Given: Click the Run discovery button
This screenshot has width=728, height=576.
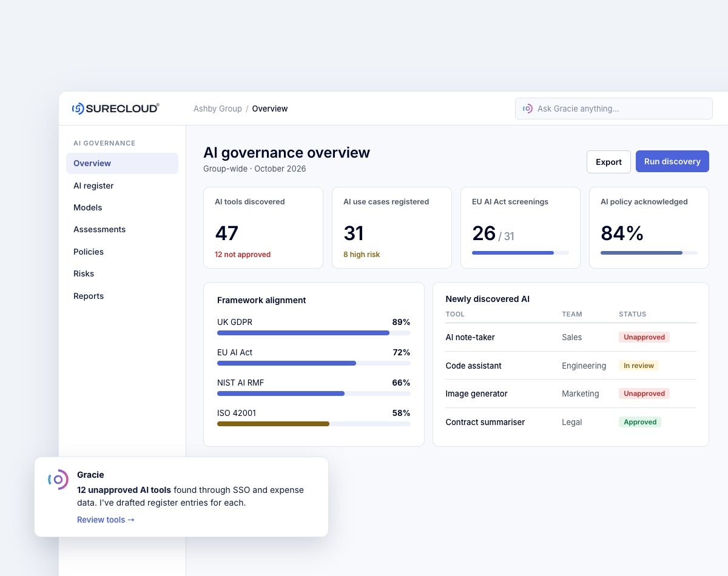Looking at the screenshot, I should (x=672, y=161).
